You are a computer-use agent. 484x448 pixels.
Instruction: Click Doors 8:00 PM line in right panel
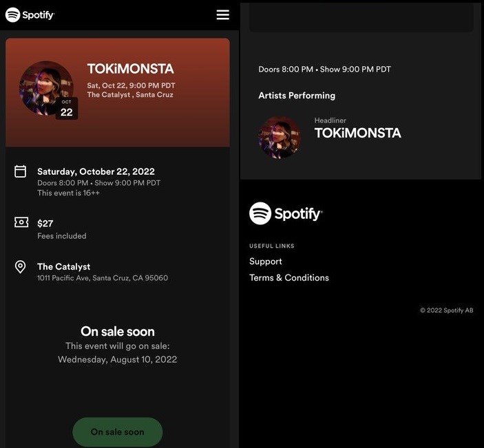pyautogui.click(x=324, y=70)
